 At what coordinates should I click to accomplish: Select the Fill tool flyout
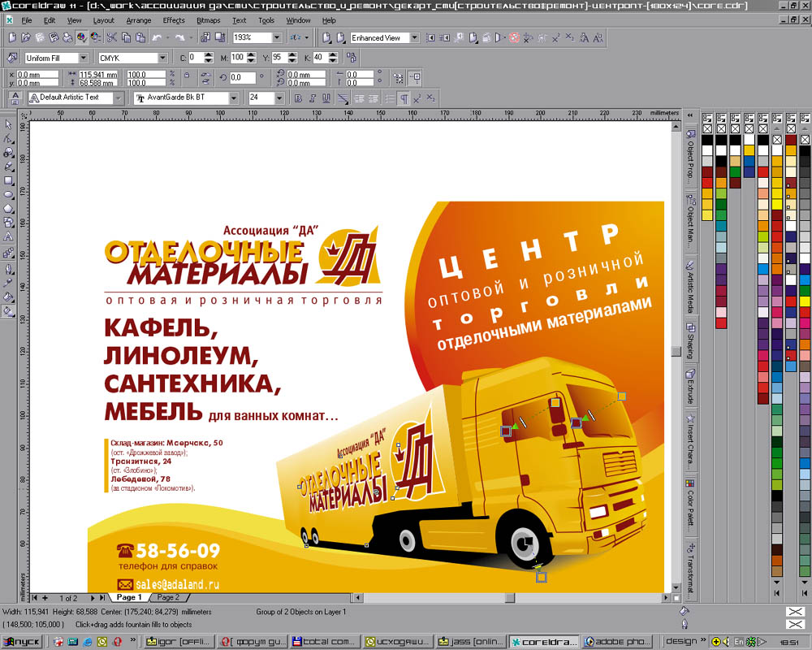point(8,297)
